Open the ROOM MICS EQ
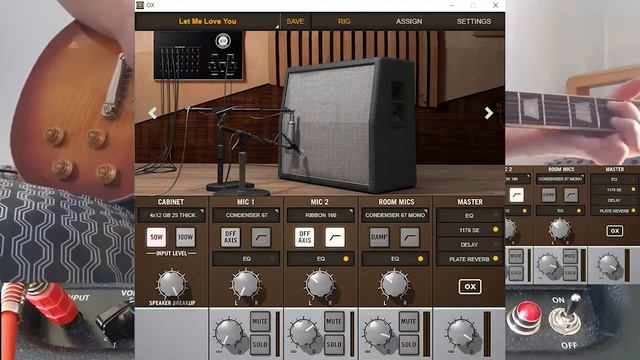Viewport: 640px width, 360px height. (x=395, y=259)
